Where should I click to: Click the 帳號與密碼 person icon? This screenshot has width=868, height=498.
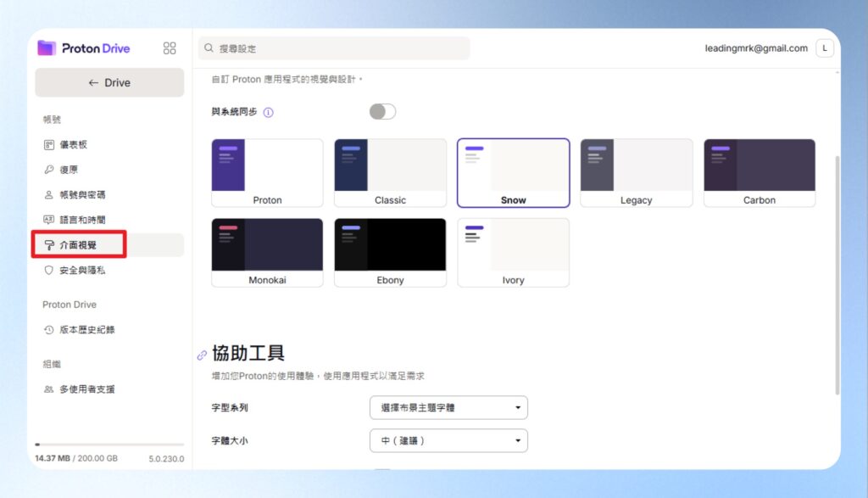pyautogui.click(x=48, y=194)
